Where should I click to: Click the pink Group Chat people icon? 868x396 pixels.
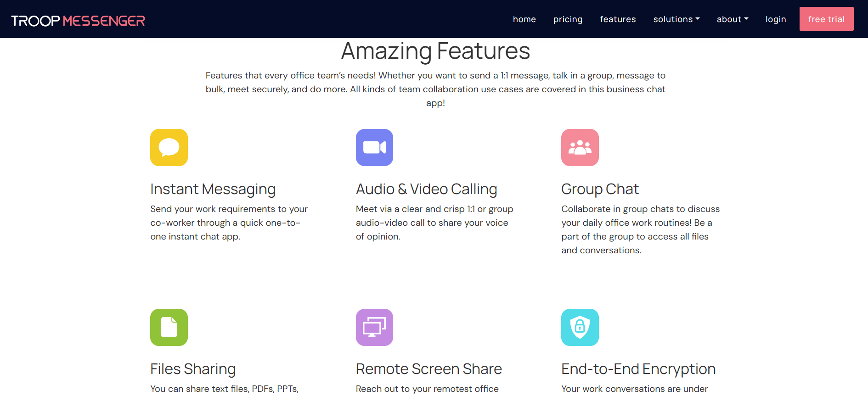pyautogui.click(x=580, y=147)
